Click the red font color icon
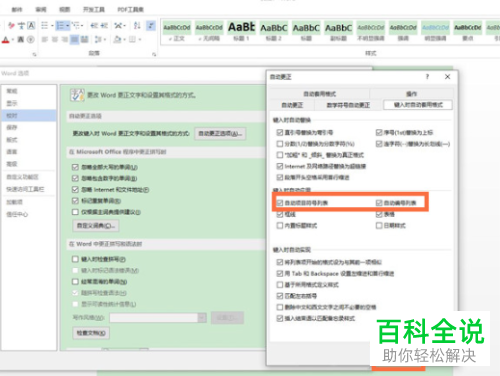 point(5,40)
